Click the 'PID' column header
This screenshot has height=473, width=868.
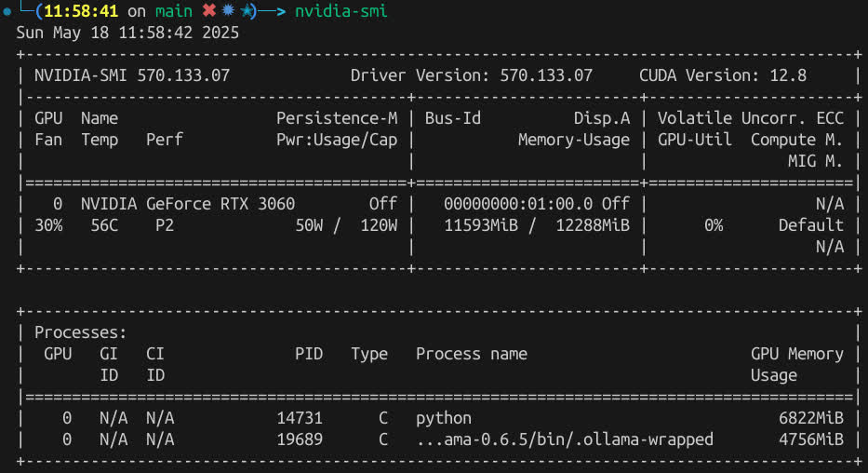[309, 354]
